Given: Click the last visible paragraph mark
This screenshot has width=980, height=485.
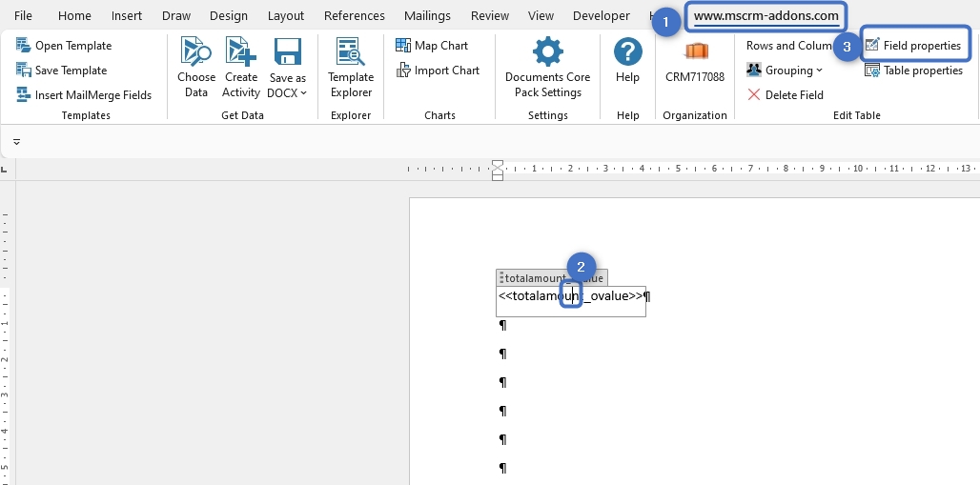Looking at the screenshot, I should [x=502, y=468].
